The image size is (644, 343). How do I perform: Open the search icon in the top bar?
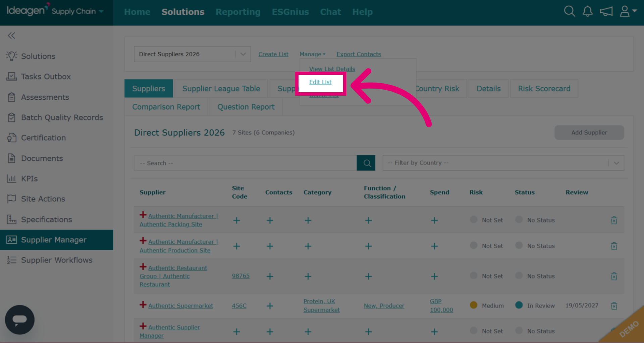pyautogui.click(x=569, y=11)
